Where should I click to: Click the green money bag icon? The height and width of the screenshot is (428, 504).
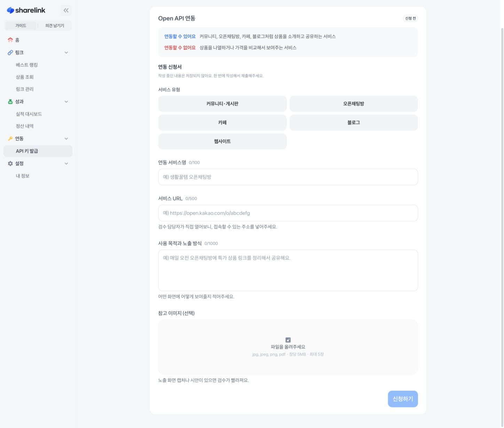click(10, 102)
